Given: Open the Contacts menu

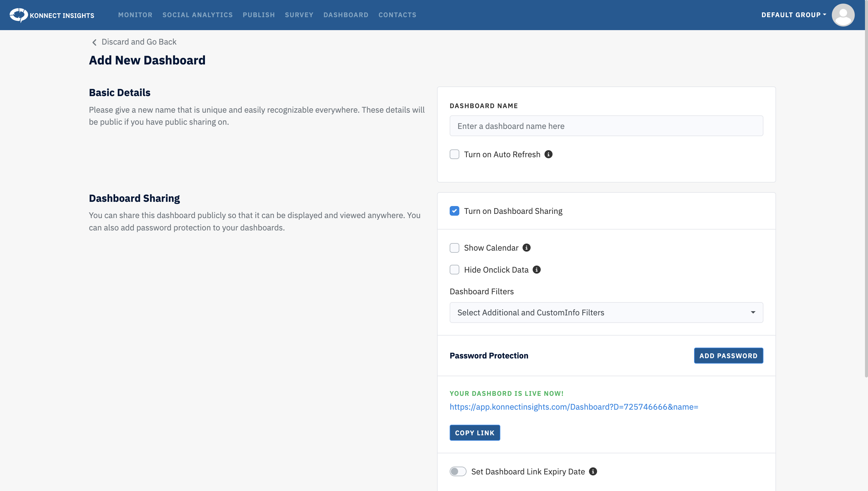Looking at the screenshot, I should 397,15.
